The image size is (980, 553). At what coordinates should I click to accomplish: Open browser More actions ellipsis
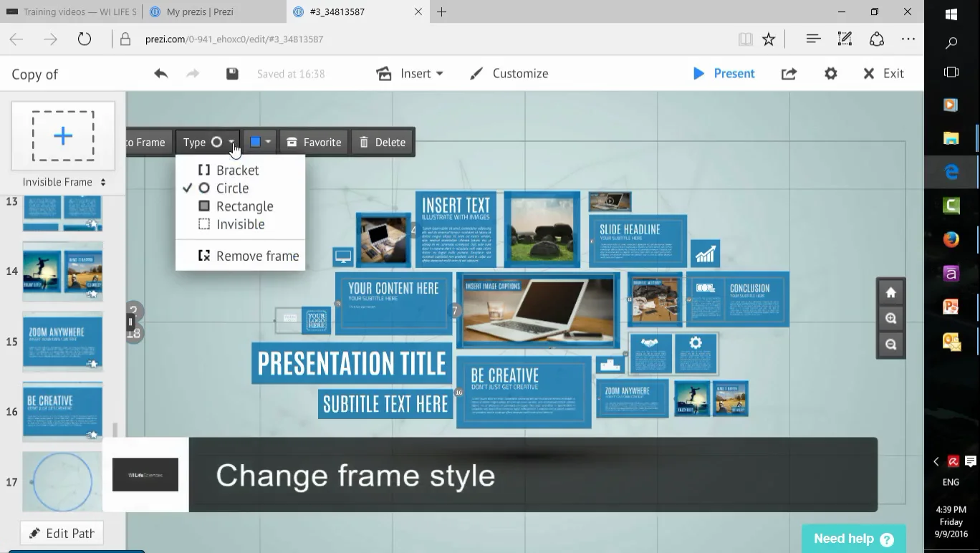point(908,39)
